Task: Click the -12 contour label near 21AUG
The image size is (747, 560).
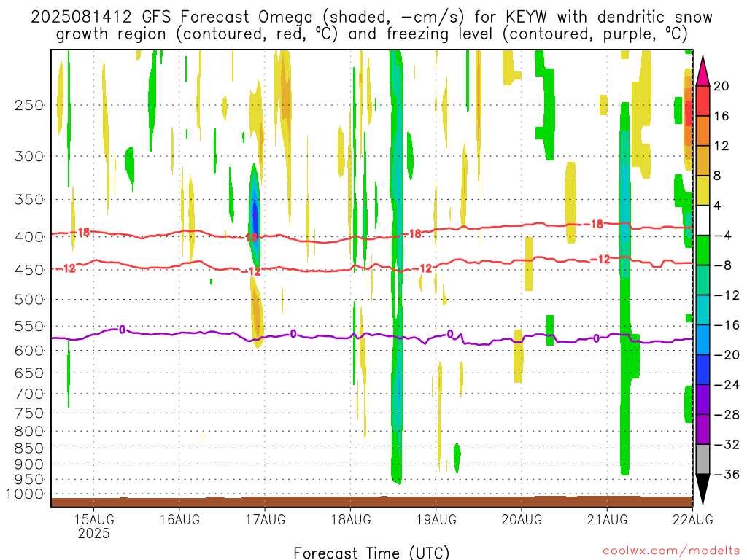Action: (600, 259)
